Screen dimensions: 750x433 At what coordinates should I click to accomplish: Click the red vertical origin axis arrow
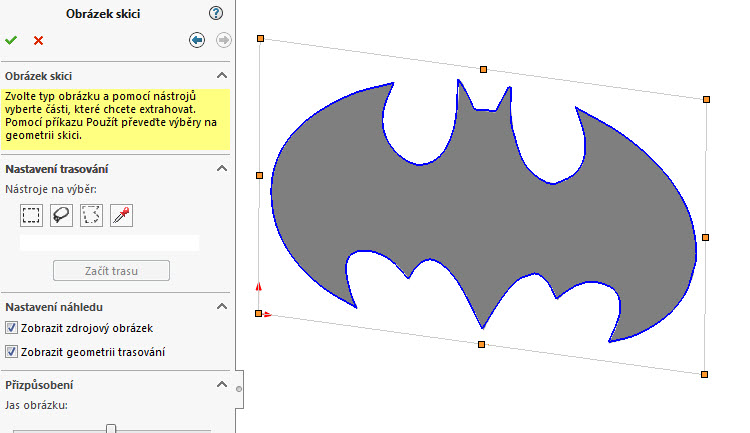[x=259, y=287]
